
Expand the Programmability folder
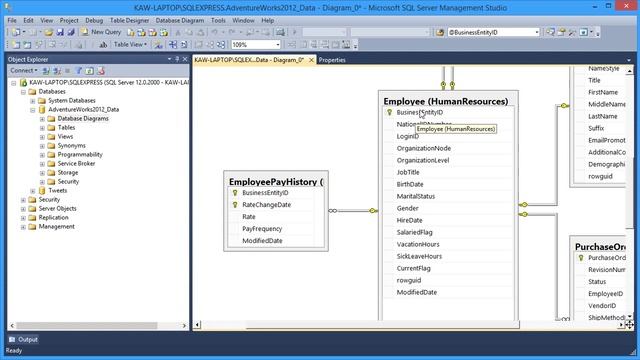(42, 155)
